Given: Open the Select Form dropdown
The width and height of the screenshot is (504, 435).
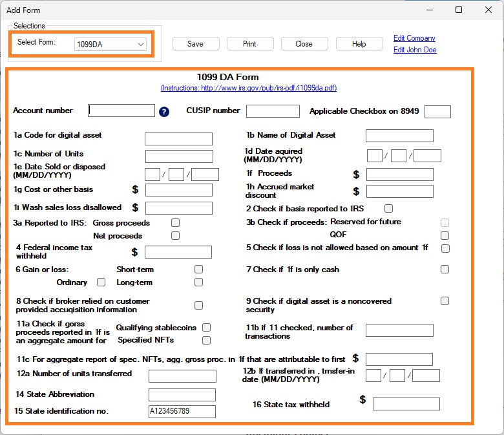Looking at the screenshot, I should [110, 45].
